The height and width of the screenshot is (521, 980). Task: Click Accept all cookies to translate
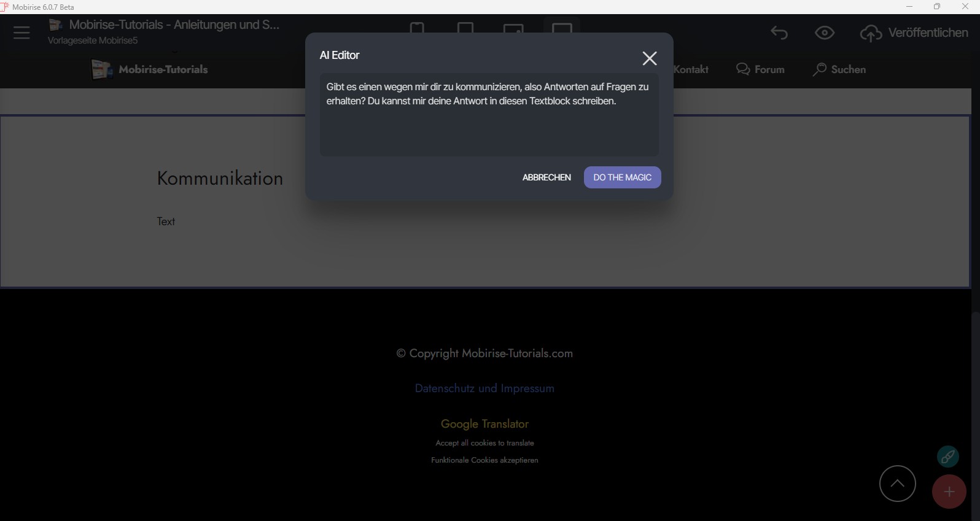point(484,443)
